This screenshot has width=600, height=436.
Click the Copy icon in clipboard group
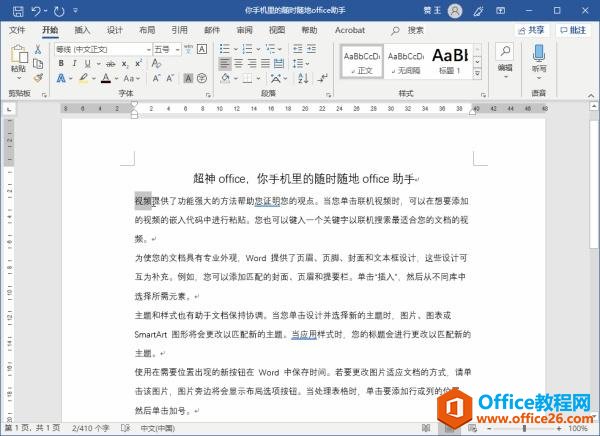pos(38,64)
